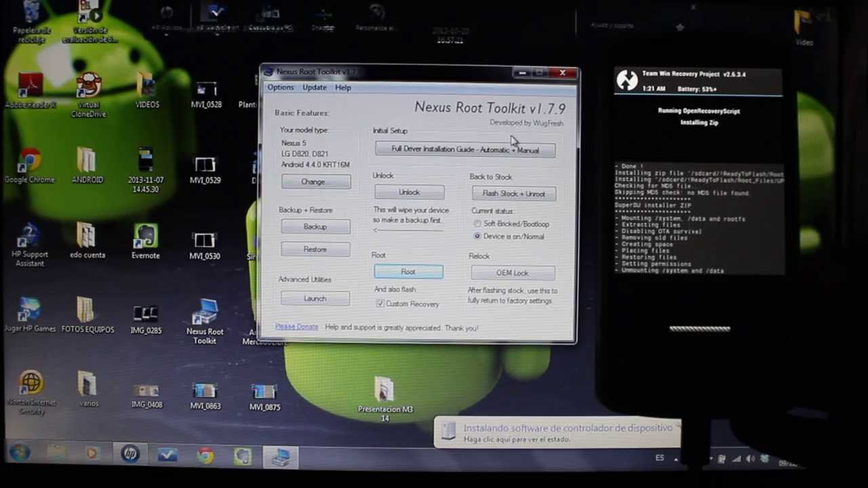Viewport: 868px width, 488px height.
Task: Click the Unlock button
Action: (409, 192)
